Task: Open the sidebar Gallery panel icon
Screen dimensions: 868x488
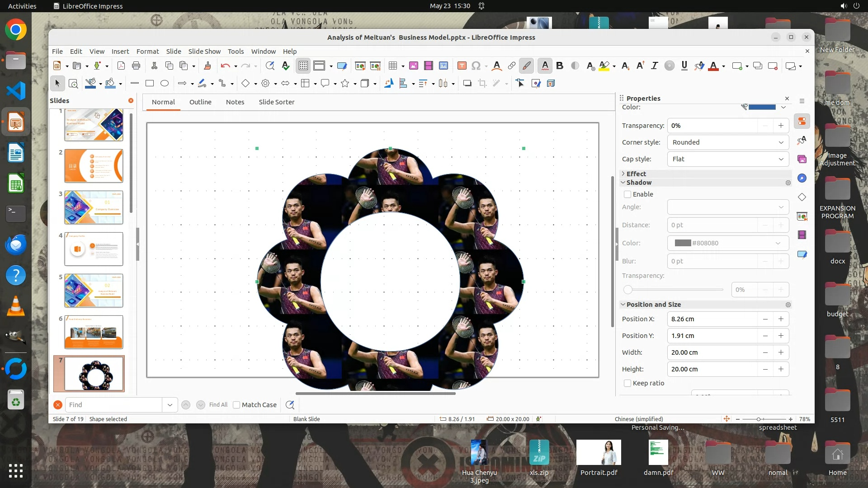Action: coord(802,159)
